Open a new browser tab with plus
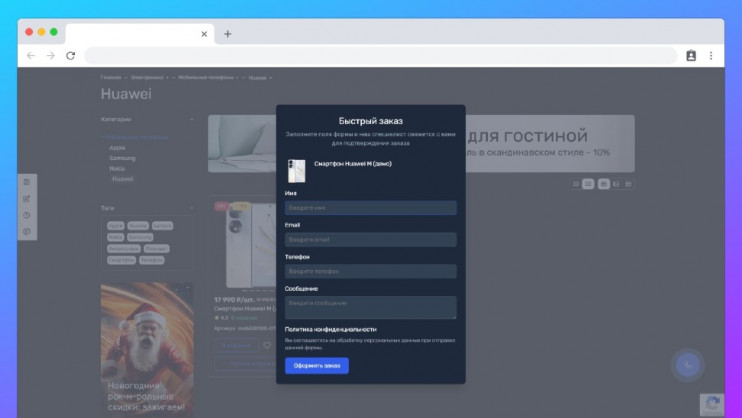The height and width of the screenshot is (418, 742). 228,34
